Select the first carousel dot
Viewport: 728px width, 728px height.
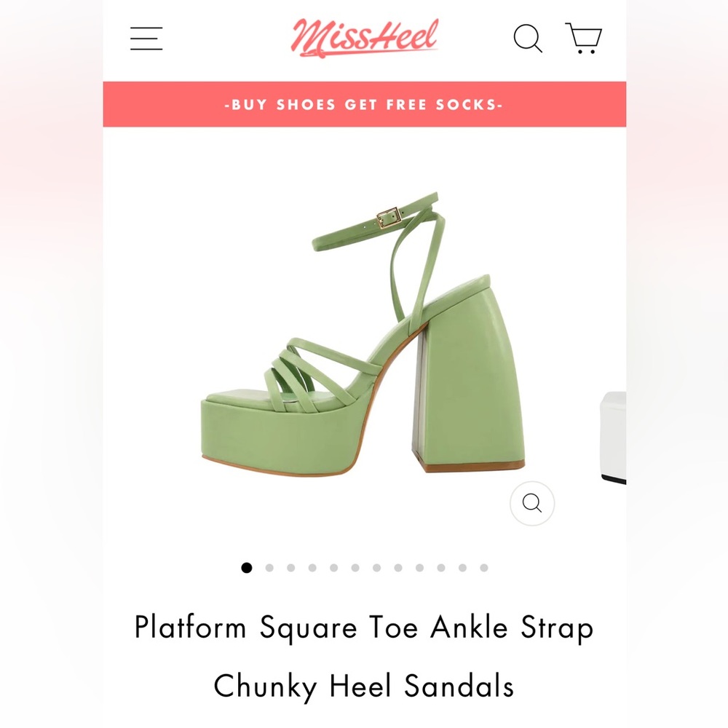click(247, 568)
